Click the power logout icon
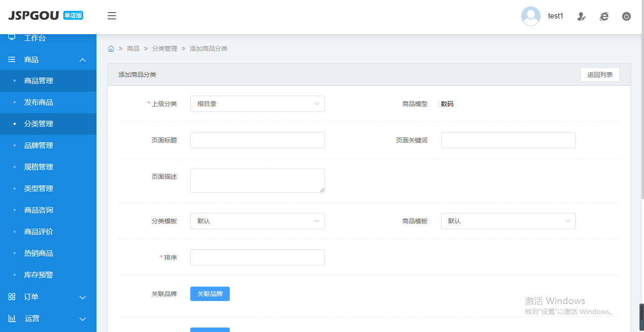Image resolution: width=644 pixels, height=332 pixels. [626, 17]
